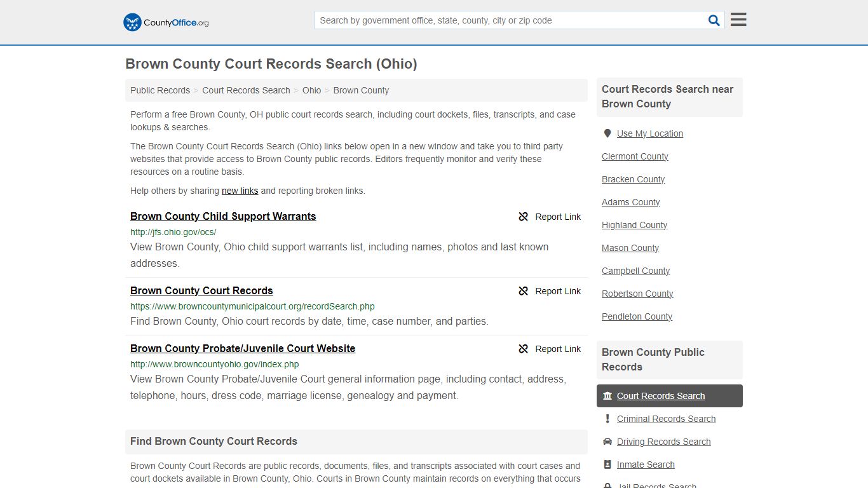Screen dimensions: 868x488
Task: Open Criminal Records Search
Action: coord(666,419)
